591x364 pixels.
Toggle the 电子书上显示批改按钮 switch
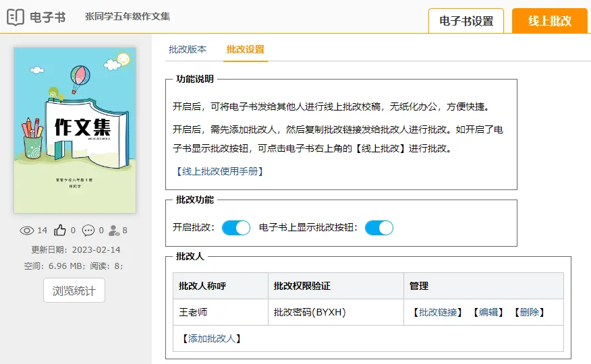pos(378,228)
